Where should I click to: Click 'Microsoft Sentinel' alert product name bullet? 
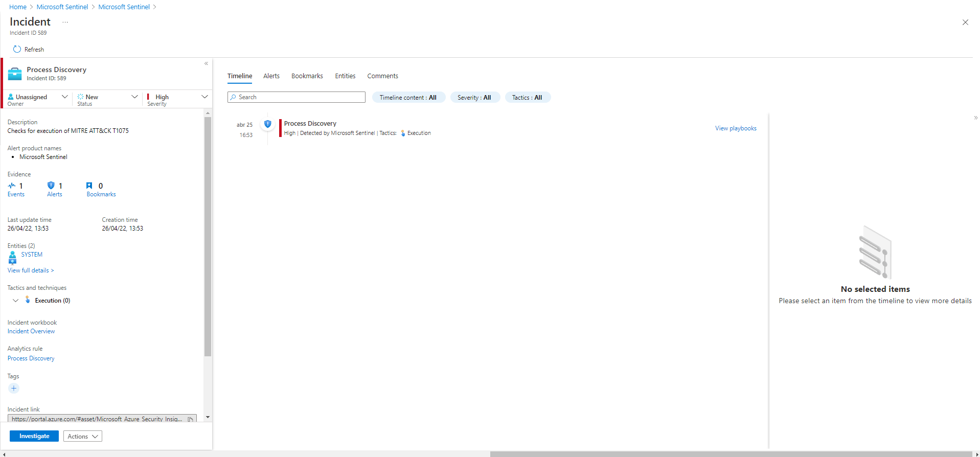(x=43, y=157)
